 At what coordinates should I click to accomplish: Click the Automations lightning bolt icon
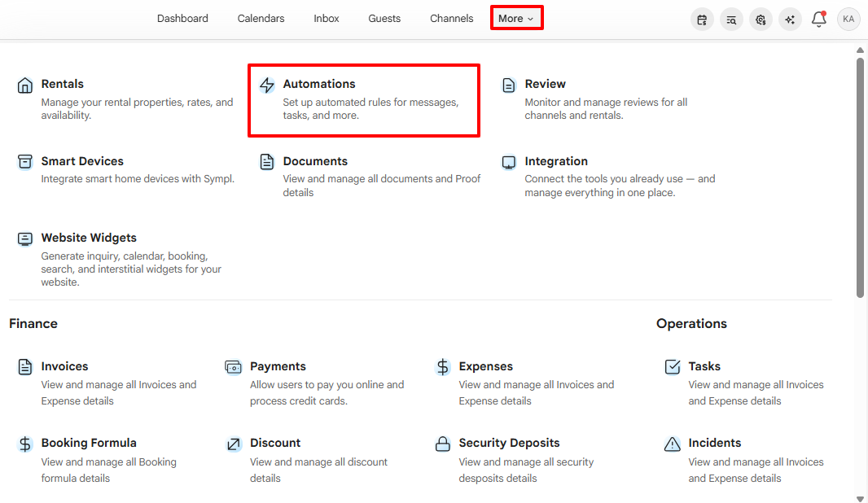pos(267,85)
